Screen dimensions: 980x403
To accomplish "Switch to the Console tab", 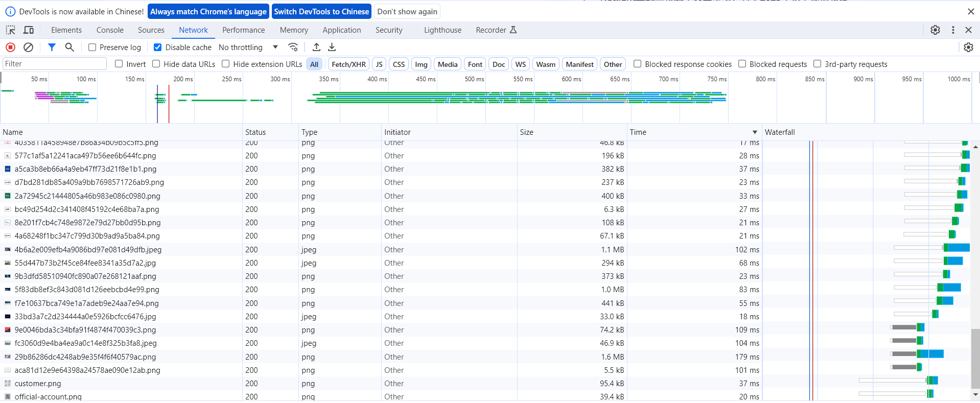I will click(110, 30).
